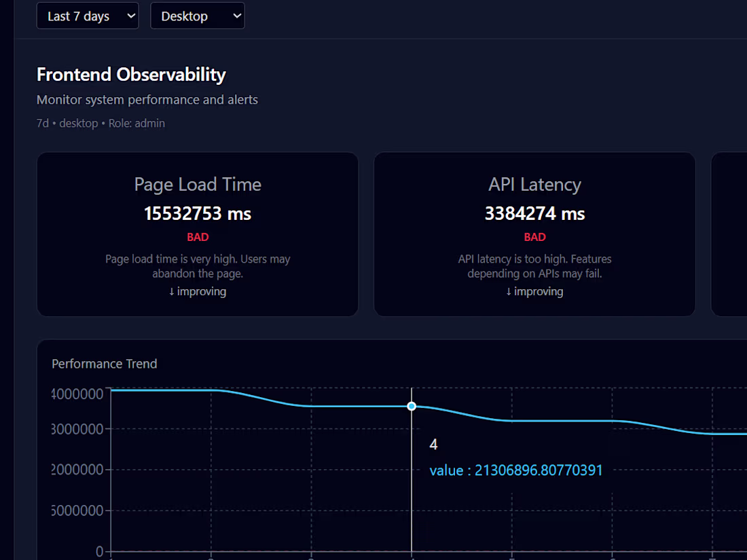747x560 pixels.
Task: Open the 'Last 7 days' time range dropdown
Action: tap(87, 16)
